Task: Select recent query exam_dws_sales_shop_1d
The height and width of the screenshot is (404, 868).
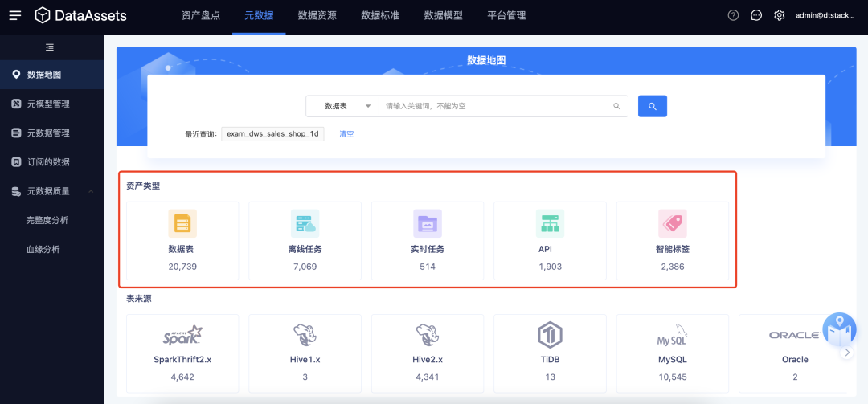Action: pyautogui.click(x=272, y=134)
